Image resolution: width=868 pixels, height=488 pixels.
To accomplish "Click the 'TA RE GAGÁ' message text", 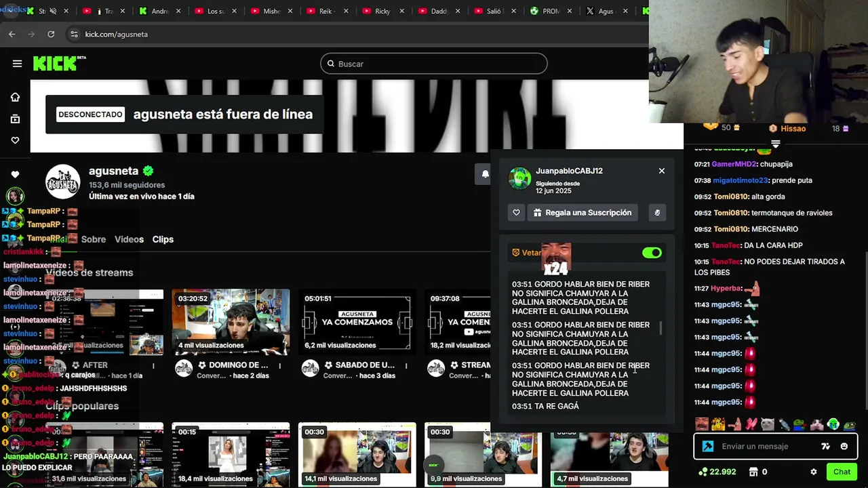I will (556, 406).
